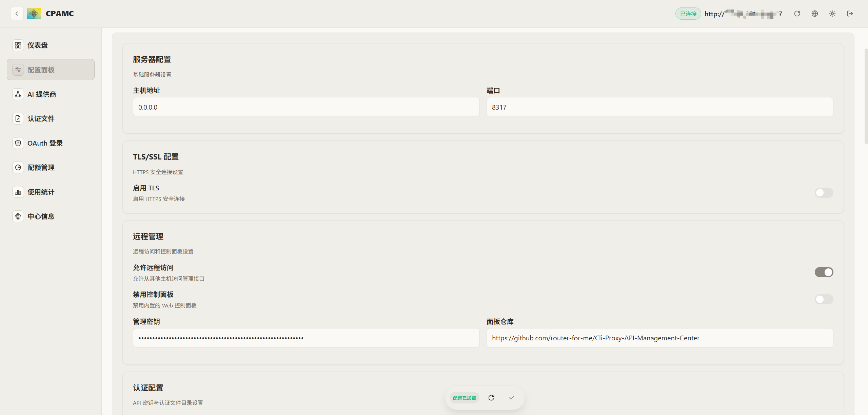Click the 主机地址 input field
The image size is (868, 415).
point(306,107)
